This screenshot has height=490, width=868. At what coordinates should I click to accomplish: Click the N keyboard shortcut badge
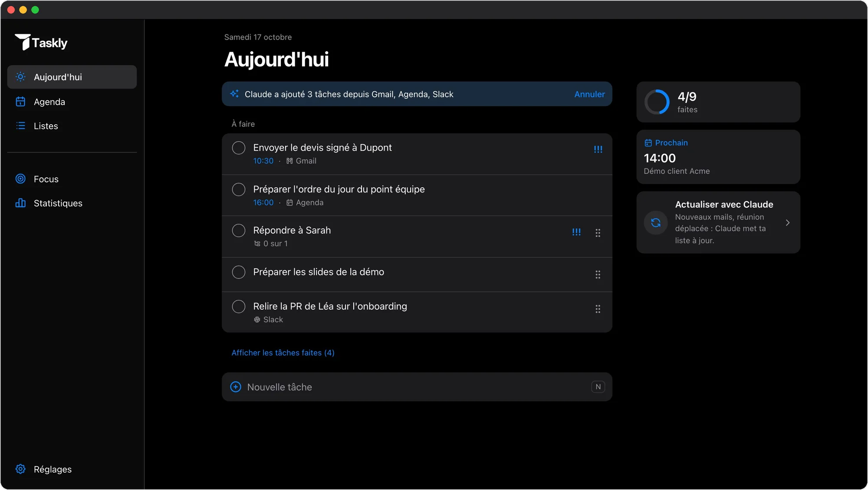pyautogui.click(x=598, y=387)
